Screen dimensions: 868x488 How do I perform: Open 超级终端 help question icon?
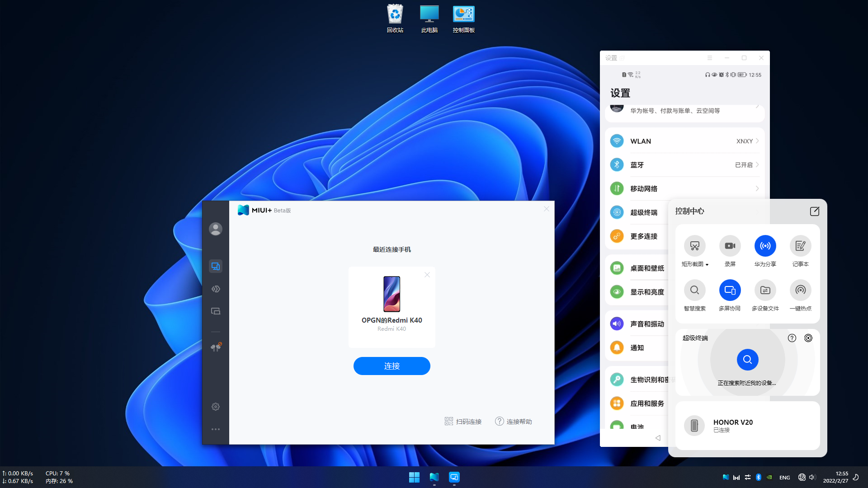point(792,338)
